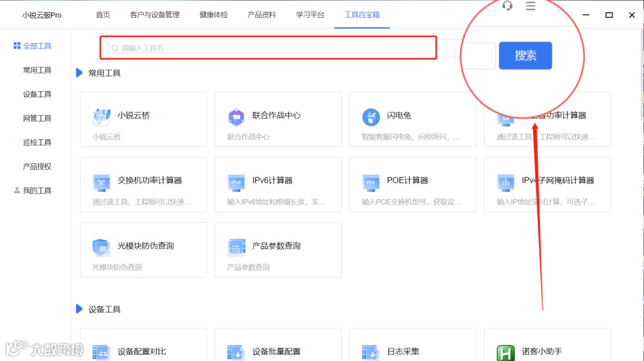Click the headset customer support icon
The width and height of the screenshot is (644, 361).
[507, 6]
